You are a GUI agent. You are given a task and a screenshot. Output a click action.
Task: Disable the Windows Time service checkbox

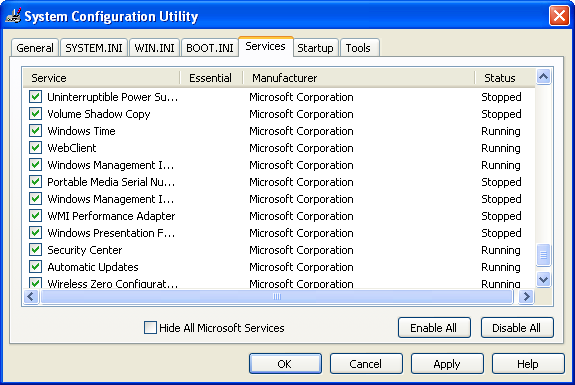tap(36, 131)
